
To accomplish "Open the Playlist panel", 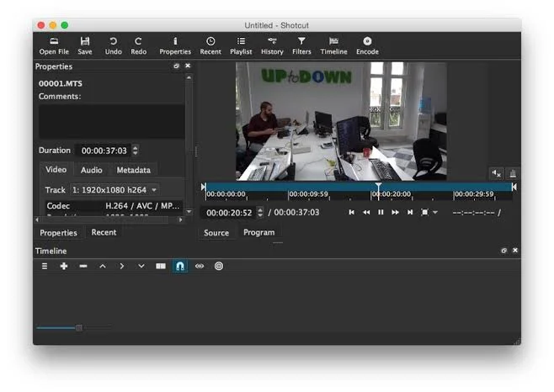I will [x=241, y=45].
